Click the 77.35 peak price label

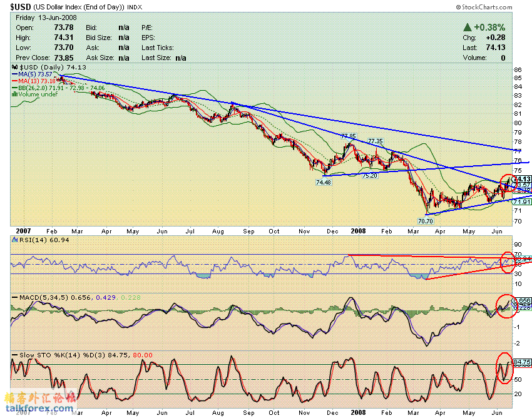click(376, 141)
